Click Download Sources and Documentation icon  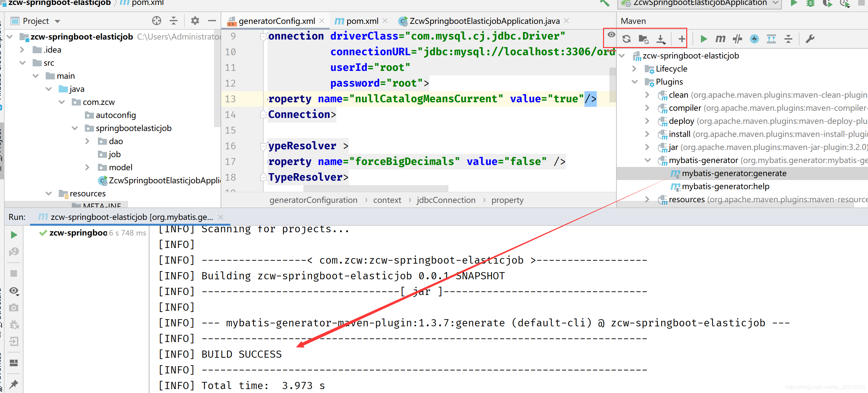point(661,39)
